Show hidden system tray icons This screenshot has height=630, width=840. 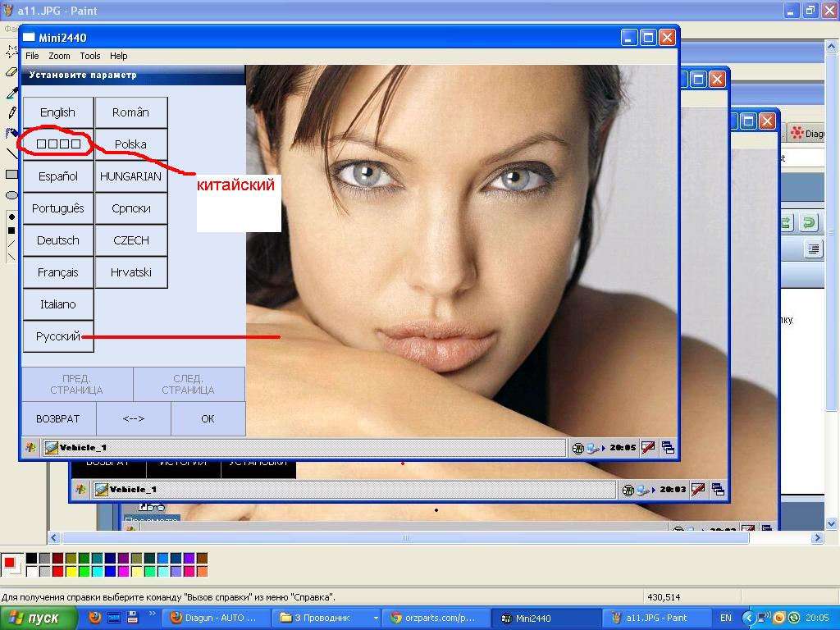coord(748,618)
